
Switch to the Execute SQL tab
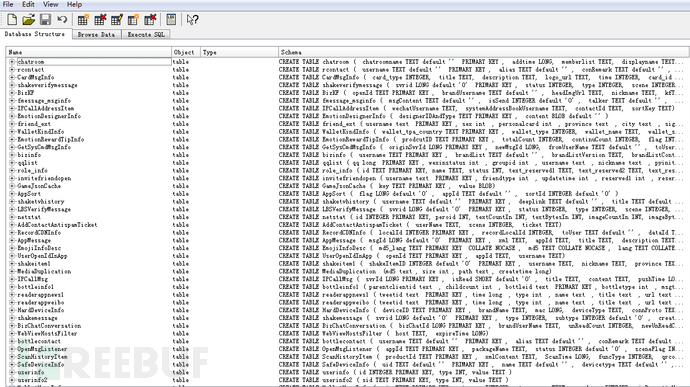[x=146, y=34]
